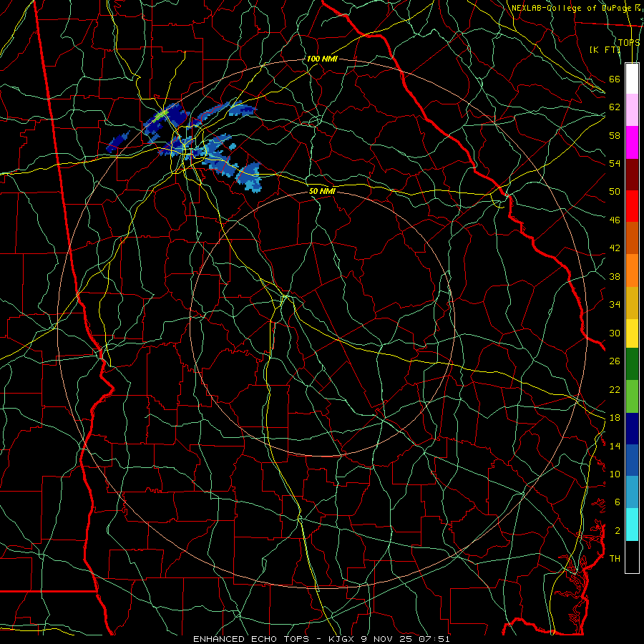Click the legend value "66"
The width and height of the screenshot is (644, 644).
tap(615, 79)
